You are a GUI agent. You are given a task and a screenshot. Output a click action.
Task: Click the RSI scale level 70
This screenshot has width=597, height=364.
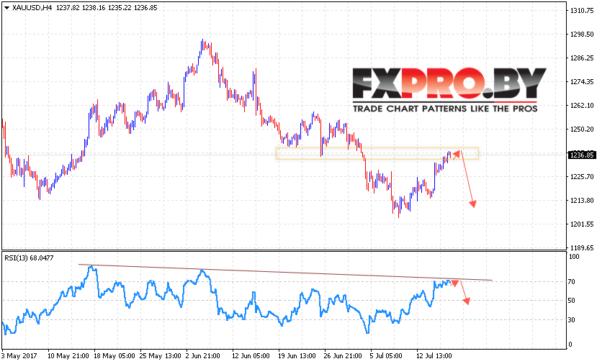[572, 282]
